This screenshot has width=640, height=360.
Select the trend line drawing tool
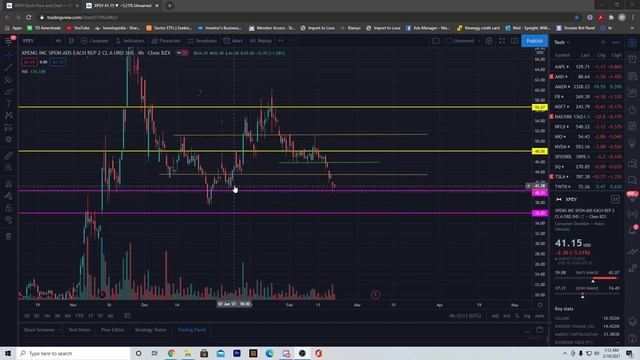click(x=8, y=67)
